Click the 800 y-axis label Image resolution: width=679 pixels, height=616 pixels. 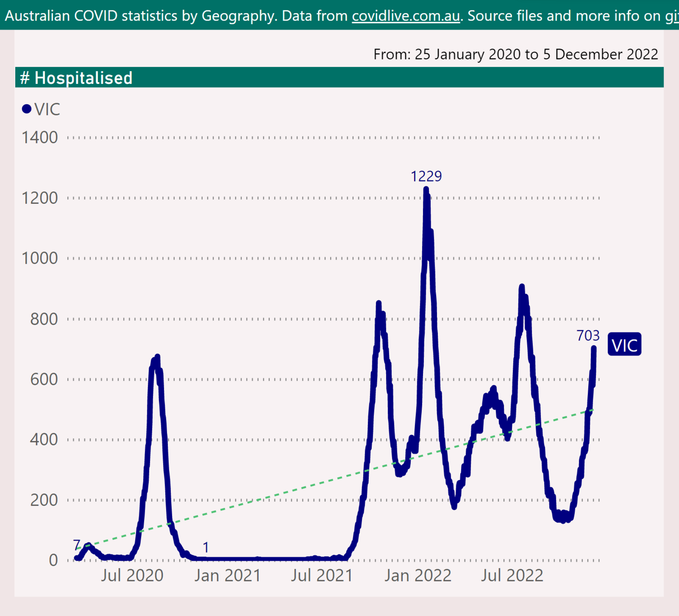click(44, 319)
